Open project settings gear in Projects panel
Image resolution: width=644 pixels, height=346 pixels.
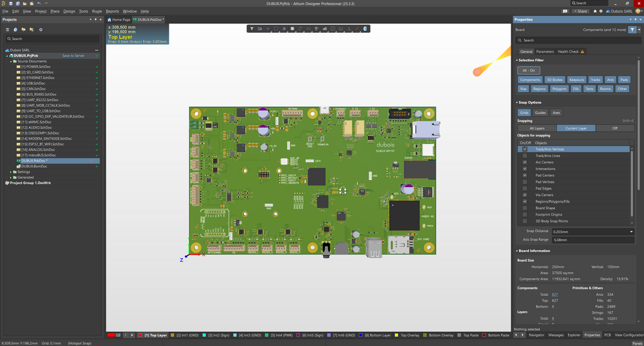coord(41,30)
